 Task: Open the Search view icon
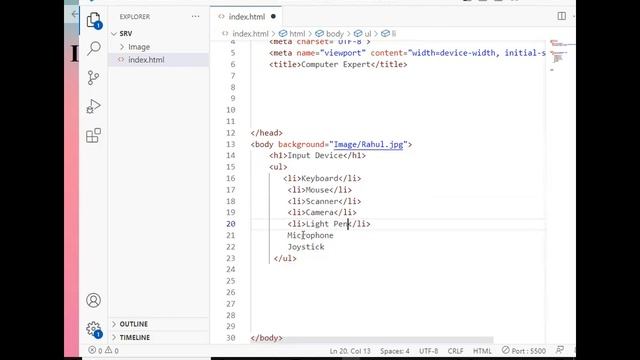click(93, 48)
